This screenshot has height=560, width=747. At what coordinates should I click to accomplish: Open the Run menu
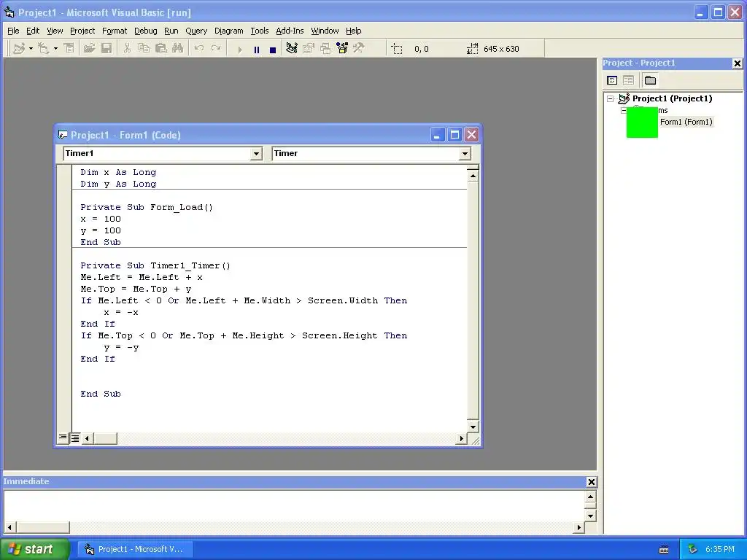pyautogui.click(x=171, y=31)
